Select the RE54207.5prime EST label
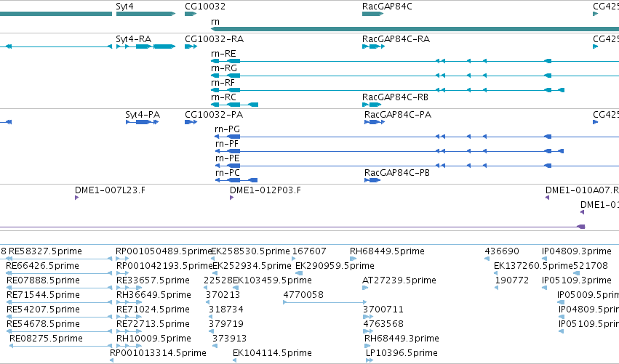 43,310
